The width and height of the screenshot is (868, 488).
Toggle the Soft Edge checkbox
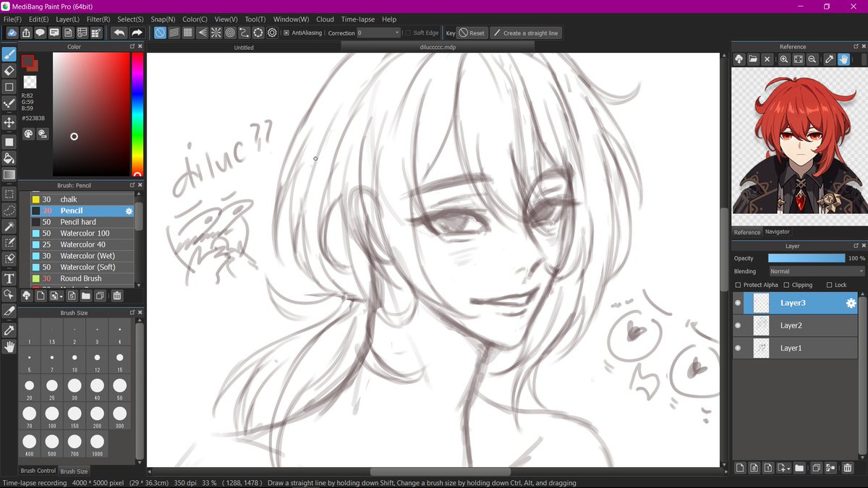click(x=409, y=33)
